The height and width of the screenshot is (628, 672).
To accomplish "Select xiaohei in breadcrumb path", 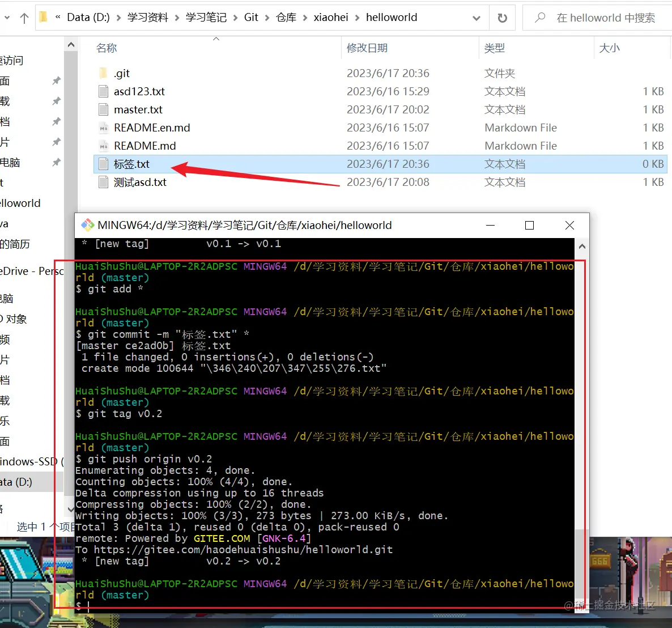I will pyautogui.click(x=331, y=17).
